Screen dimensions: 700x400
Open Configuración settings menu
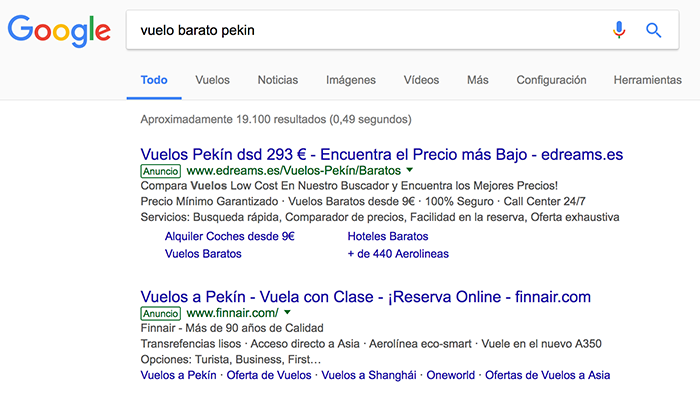[551, 80]
